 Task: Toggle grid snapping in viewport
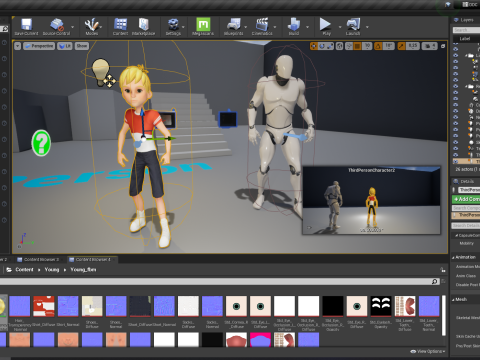(x=357, y=46)
